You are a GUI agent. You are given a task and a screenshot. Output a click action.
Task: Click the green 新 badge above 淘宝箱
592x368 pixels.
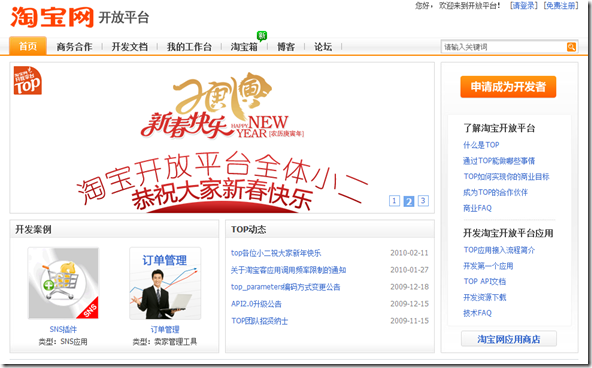point(262,35)
